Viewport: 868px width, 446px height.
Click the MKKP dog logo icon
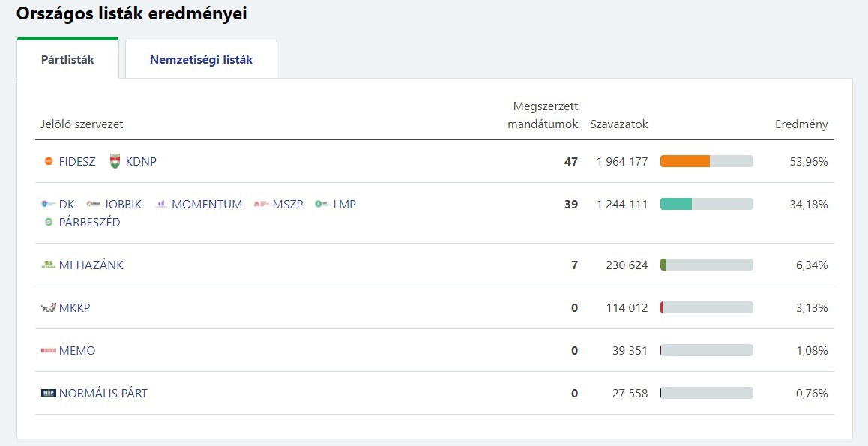[x=49, y=307]
